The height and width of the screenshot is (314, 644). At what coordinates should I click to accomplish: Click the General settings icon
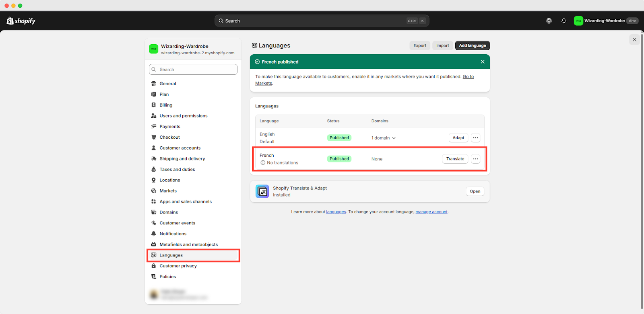pyautogui.click(x=154, y=84)
